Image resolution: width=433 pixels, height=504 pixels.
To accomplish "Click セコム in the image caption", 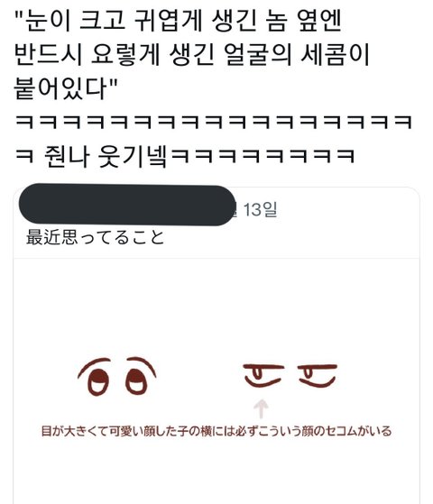I will pyautogui.click(x=341, y=431).
